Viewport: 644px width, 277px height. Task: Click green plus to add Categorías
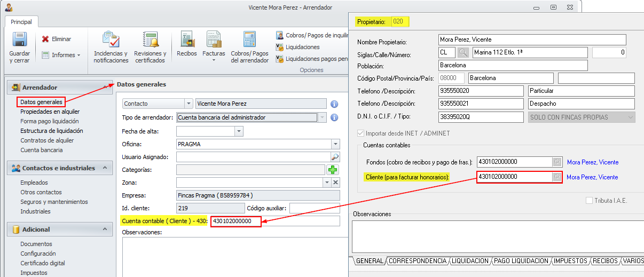coord(333,170)
